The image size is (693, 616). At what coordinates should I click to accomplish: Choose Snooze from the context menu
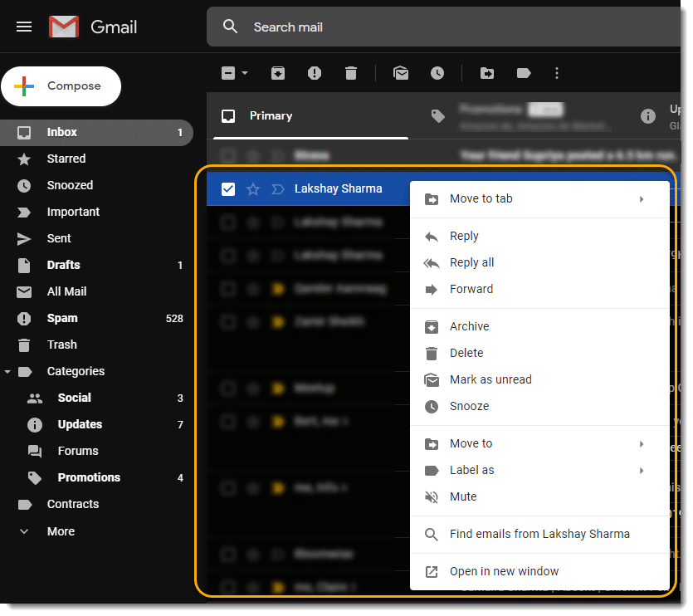point(539,407)
